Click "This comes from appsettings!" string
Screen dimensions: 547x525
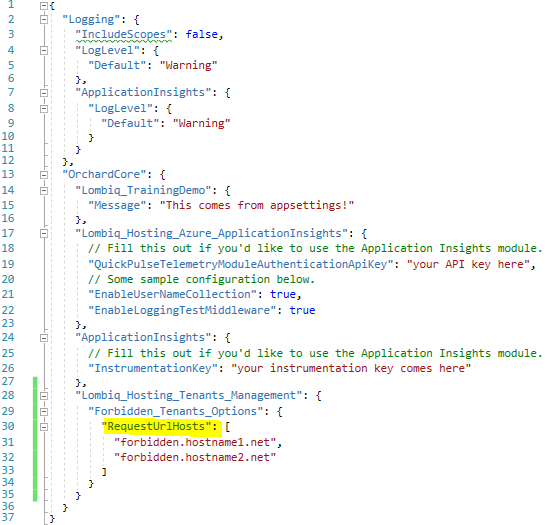257,205
